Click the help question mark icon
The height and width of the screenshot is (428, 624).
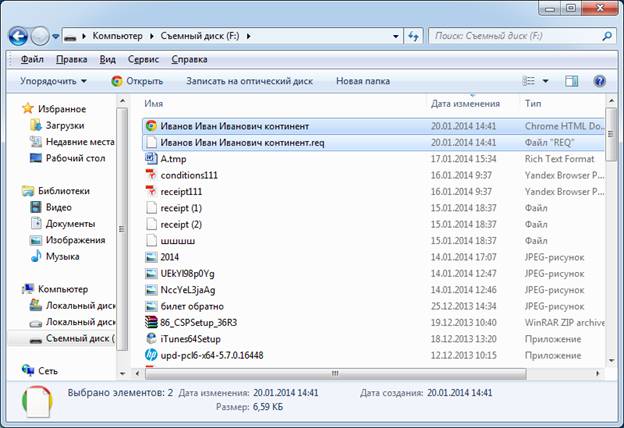tap(599, 81)
